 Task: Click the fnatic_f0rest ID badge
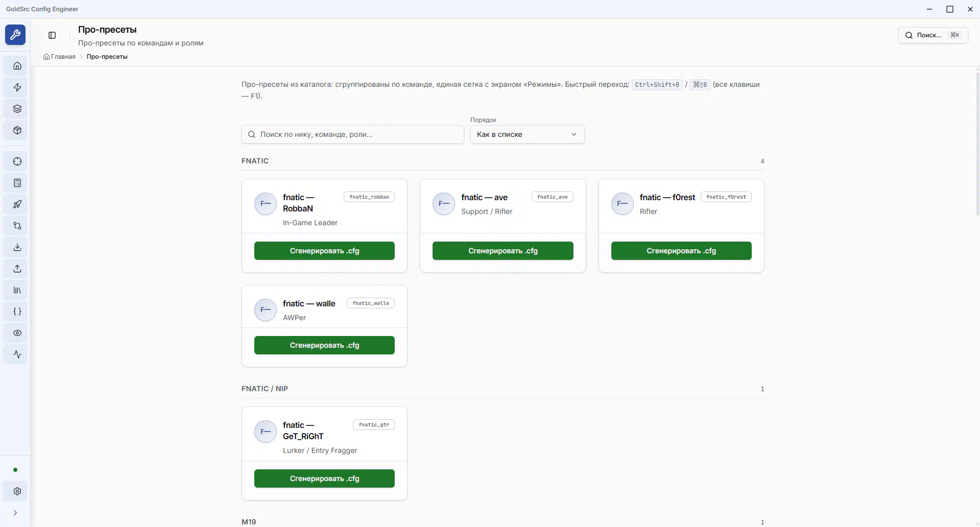coord(726,197)
